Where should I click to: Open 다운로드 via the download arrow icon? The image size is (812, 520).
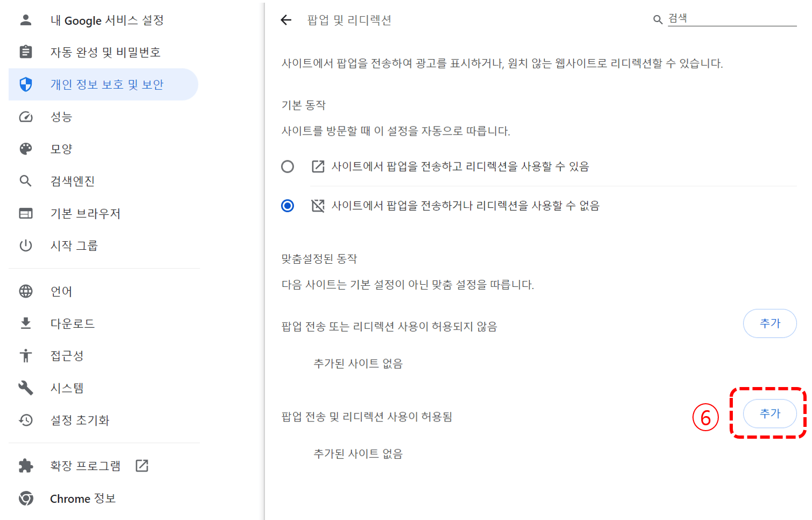coord(25,323)
